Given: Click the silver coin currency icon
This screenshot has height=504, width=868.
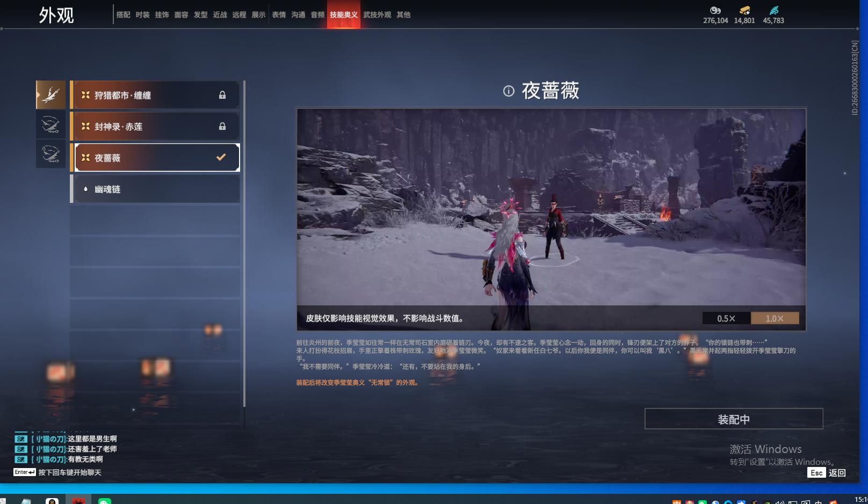Looking at the screenshot, I should 715,10.
